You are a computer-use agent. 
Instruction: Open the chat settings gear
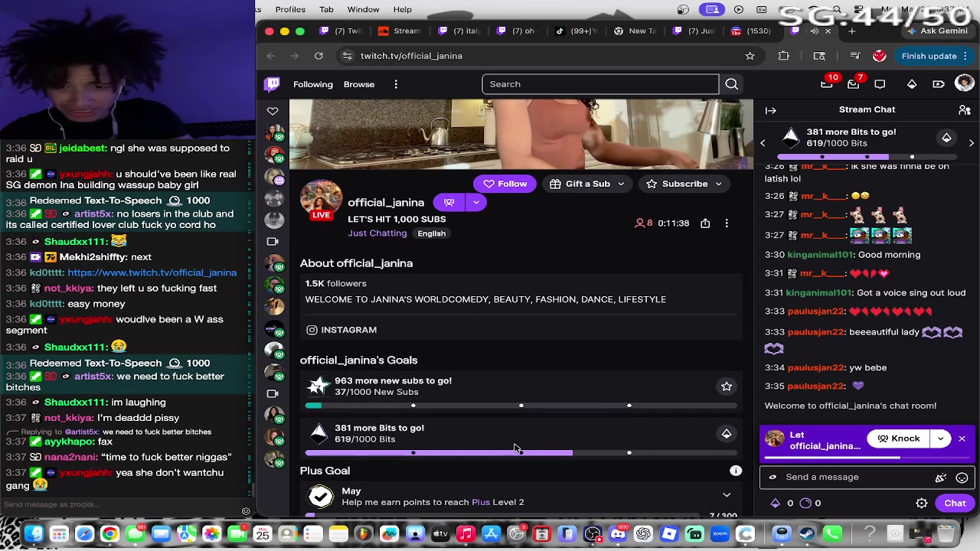click(x=922, y=504)
